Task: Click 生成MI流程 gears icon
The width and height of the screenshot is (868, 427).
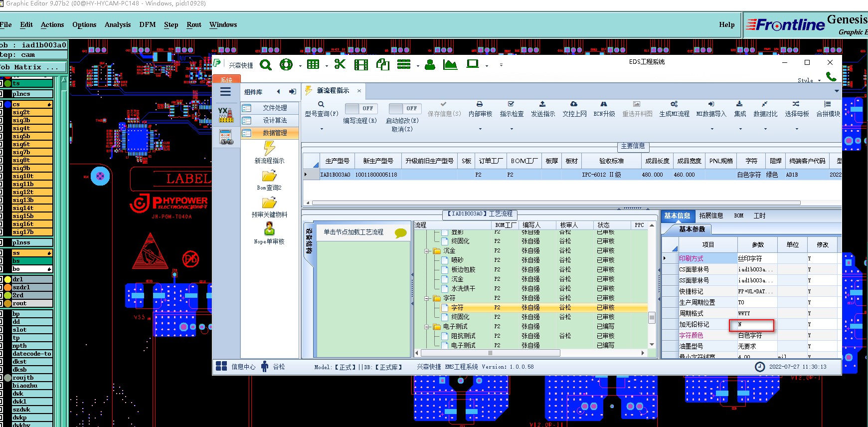Action: 674,104
